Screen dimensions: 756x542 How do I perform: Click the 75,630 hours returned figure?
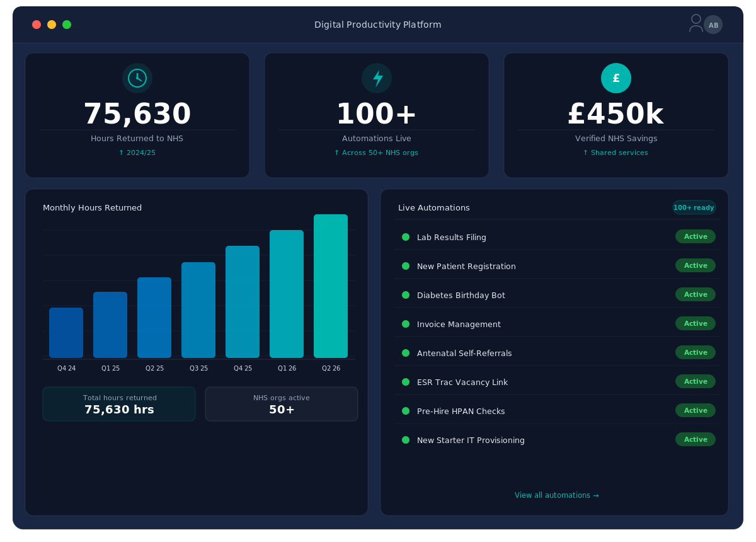pyautogui.click(x=137, y=114)
